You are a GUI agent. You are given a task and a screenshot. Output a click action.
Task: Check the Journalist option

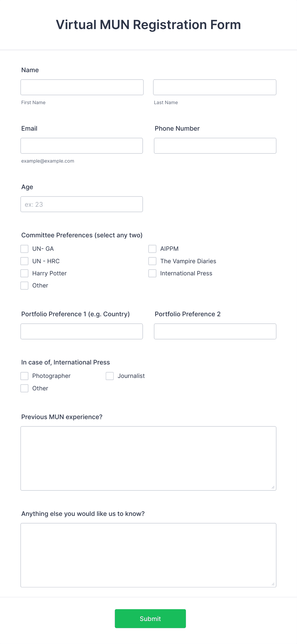click(x=110, y=376)
